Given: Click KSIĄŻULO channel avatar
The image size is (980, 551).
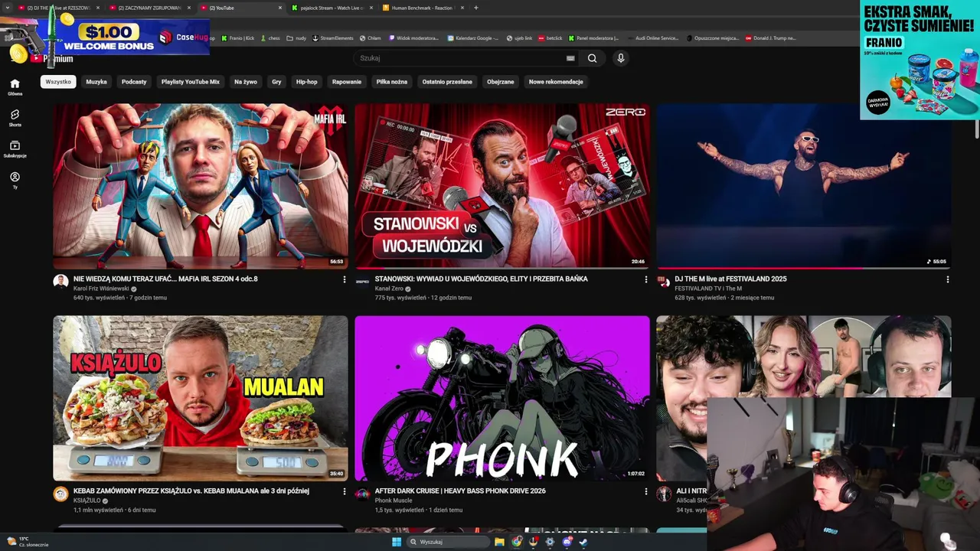Looking at the screenshot, I should coord(60,494).
